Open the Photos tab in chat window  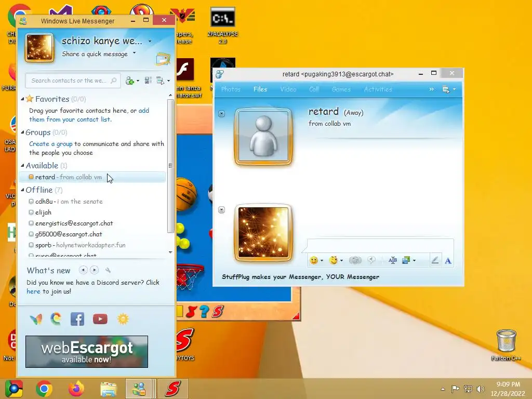pyautogui.click(x=231, y=89)
